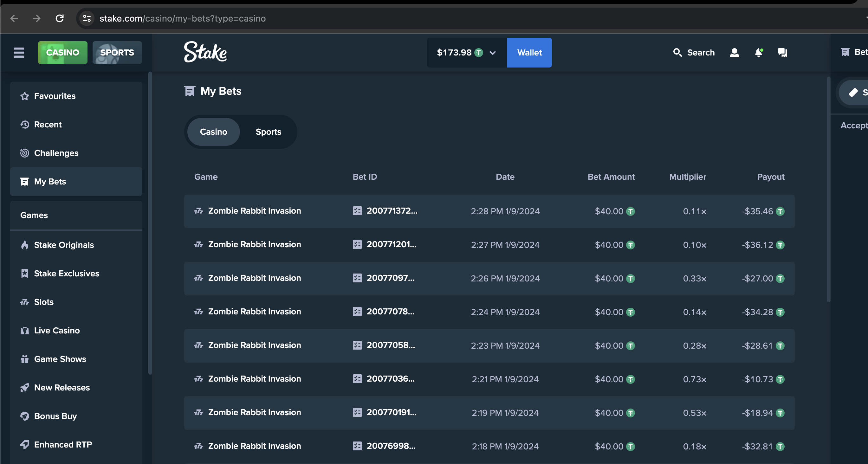Viewport: 868px width, 464px height.
Task: Open the search magnifier icon
Action: coord(677,53)
